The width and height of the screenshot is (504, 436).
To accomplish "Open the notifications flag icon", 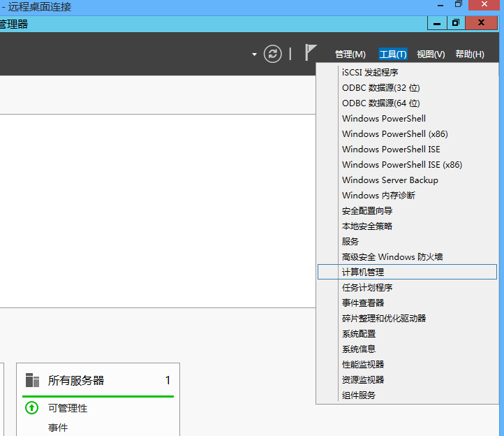I will tap(311, 53).
